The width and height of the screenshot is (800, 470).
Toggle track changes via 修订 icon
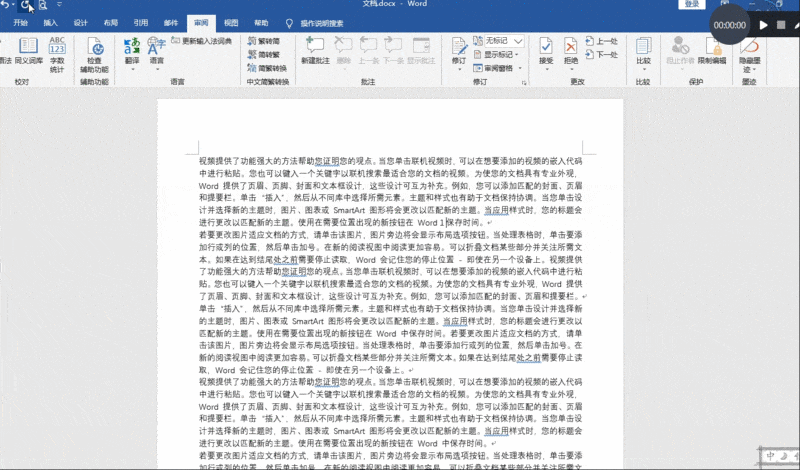(459, 47)
